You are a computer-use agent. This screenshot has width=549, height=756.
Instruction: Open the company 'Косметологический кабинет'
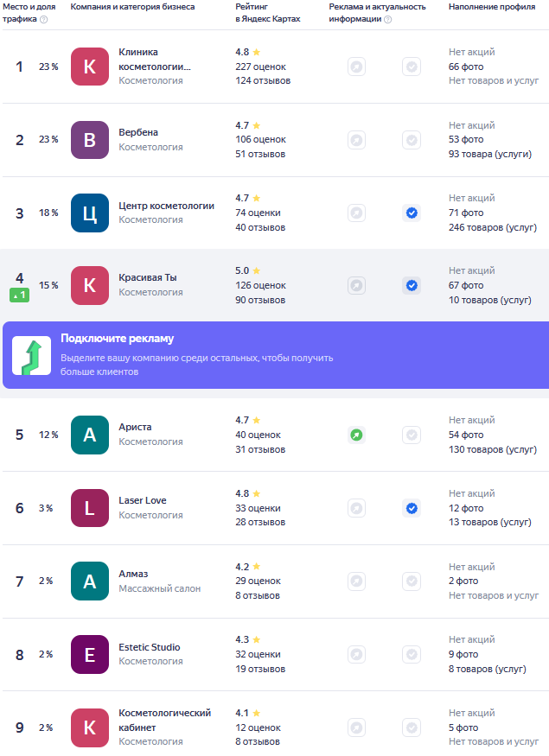coord(165,721)
